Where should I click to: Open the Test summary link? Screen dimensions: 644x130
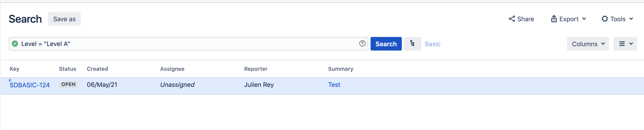[334, 85]
